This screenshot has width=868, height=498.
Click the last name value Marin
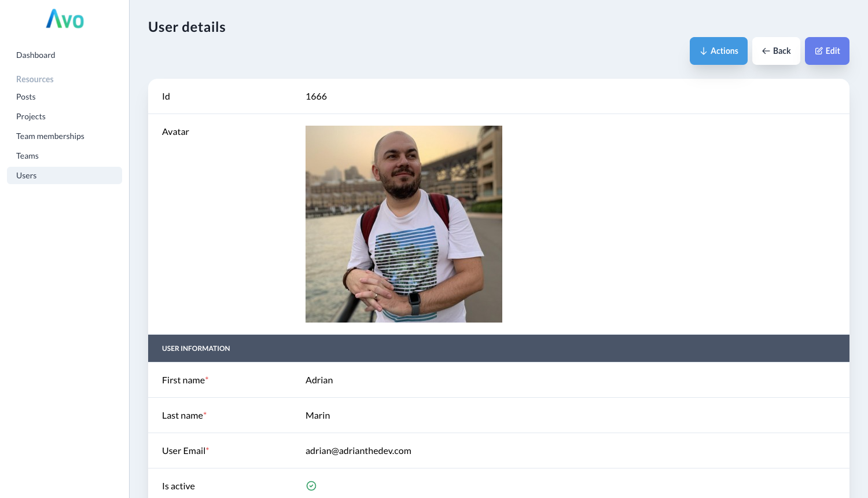tap(318, 415)
